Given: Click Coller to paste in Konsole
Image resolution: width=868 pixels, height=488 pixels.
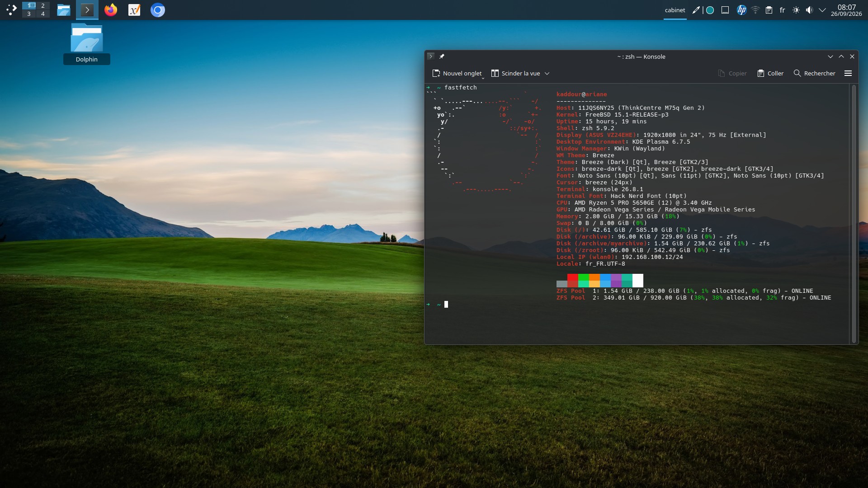Looking at the screenshot, I should [x=770, y=73].
